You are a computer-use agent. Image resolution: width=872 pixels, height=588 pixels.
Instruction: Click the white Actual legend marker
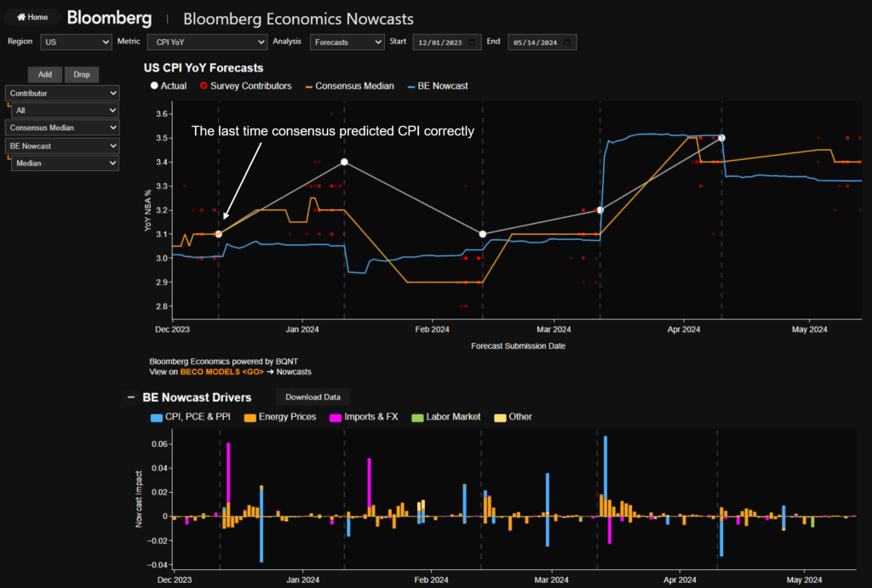pyautogui.click(x=154, y=86)
